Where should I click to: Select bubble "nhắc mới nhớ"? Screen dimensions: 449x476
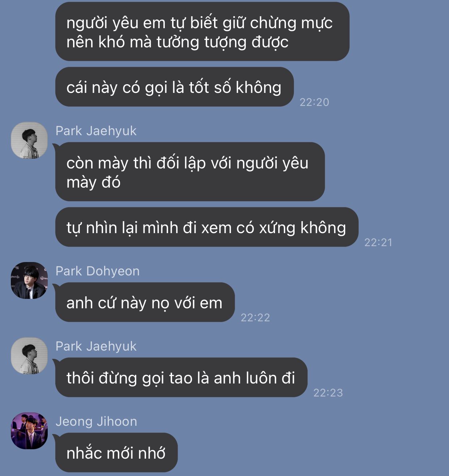point(116,453)
